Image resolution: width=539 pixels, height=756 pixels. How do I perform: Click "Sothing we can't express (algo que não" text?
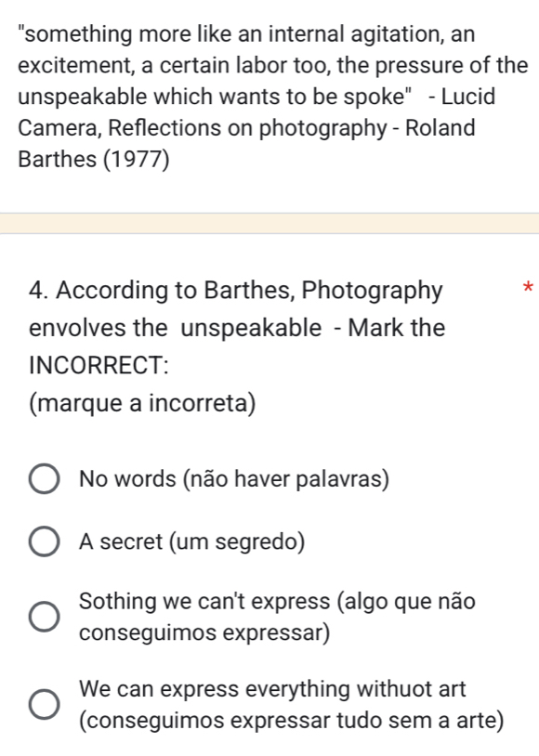point(278,602)
